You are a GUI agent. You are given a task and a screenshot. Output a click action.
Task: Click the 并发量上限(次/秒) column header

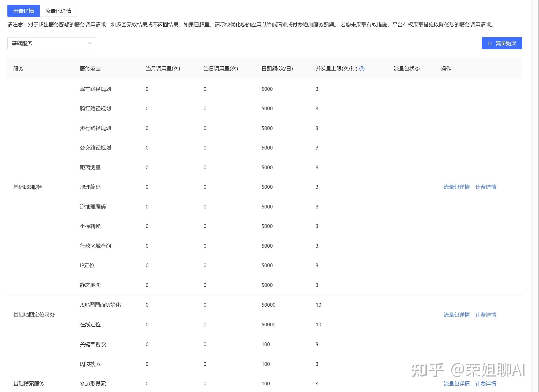pyautogui.click(x=336, y=69)
